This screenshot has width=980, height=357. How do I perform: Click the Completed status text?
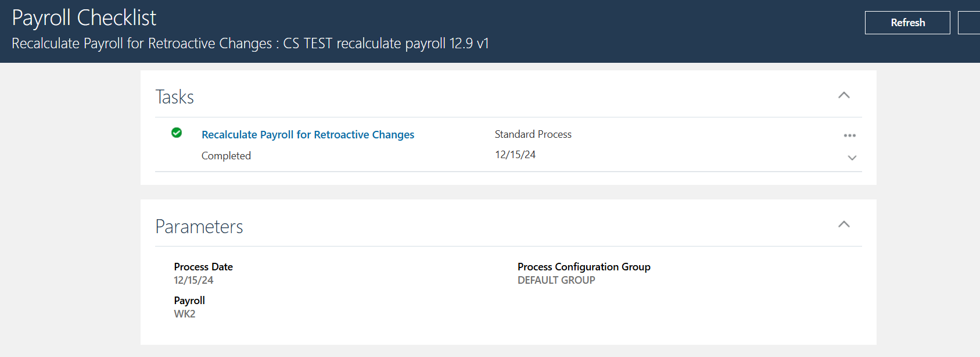coord(226,156)
